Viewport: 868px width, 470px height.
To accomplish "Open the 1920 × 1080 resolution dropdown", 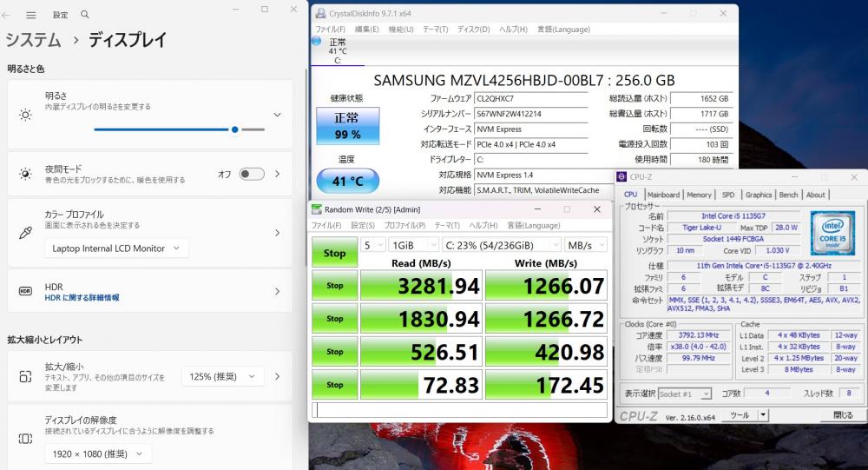I will [x=98, y=453].
